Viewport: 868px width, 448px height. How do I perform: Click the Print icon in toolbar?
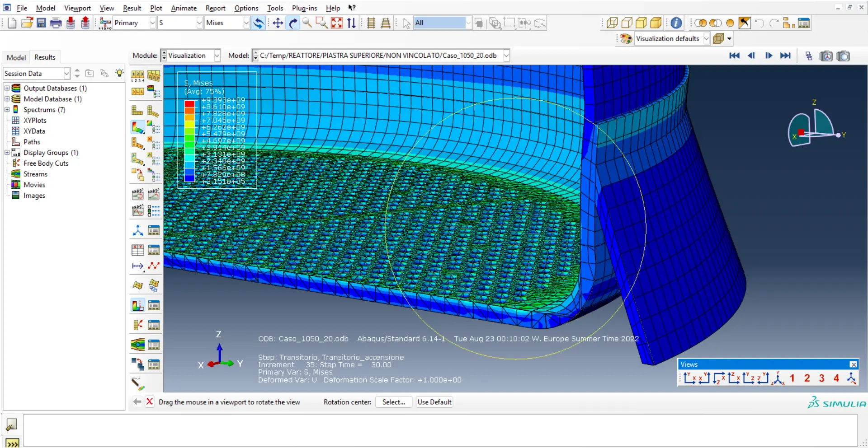(x=56, y=23)
